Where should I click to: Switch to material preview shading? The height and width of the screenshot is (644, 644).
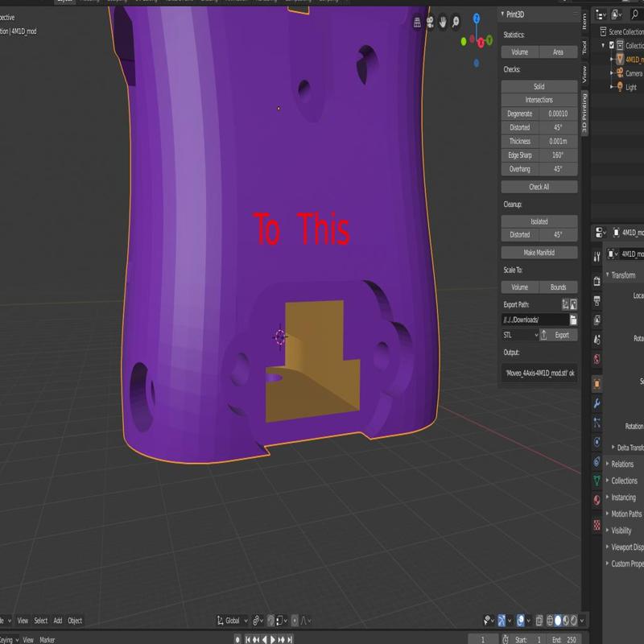(566, 620)
